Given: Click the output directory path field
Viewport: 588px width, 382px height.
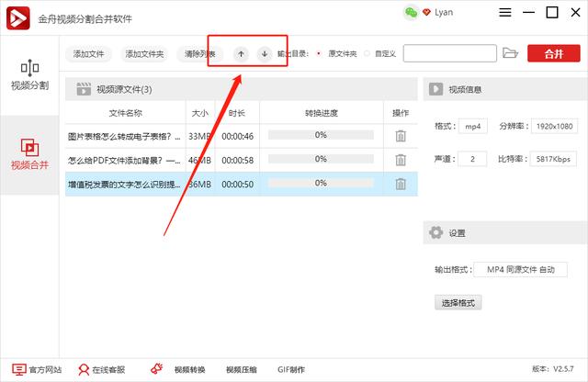Looking at the screenshot, I should pyautogui.click(x=450, y=53).
